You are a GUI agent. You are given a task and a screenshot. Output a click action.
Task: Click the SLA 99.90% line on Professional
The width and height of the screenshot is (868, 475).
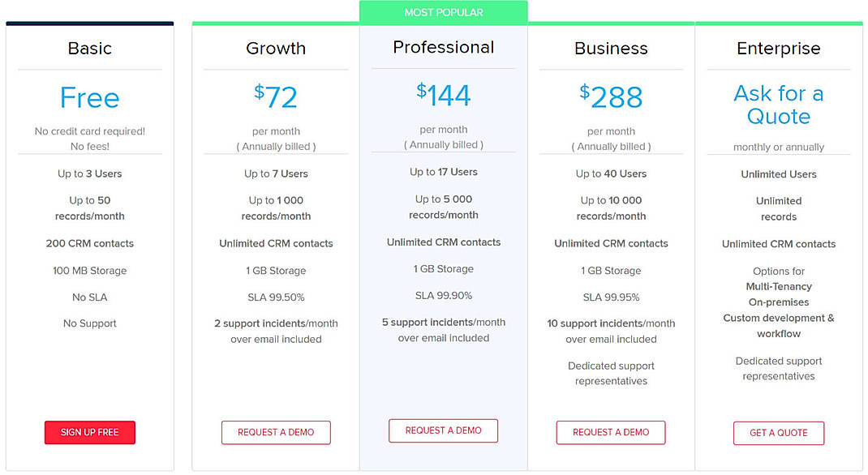pyautogui.click(x=443, y=295)
